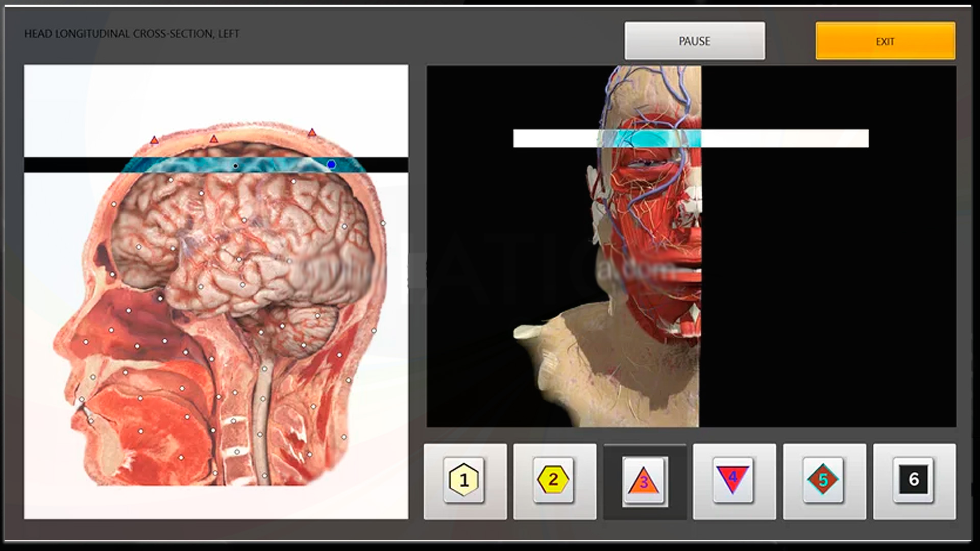
Task: Select the cream hexagon level 1 icon
Action: pos(464,480)
